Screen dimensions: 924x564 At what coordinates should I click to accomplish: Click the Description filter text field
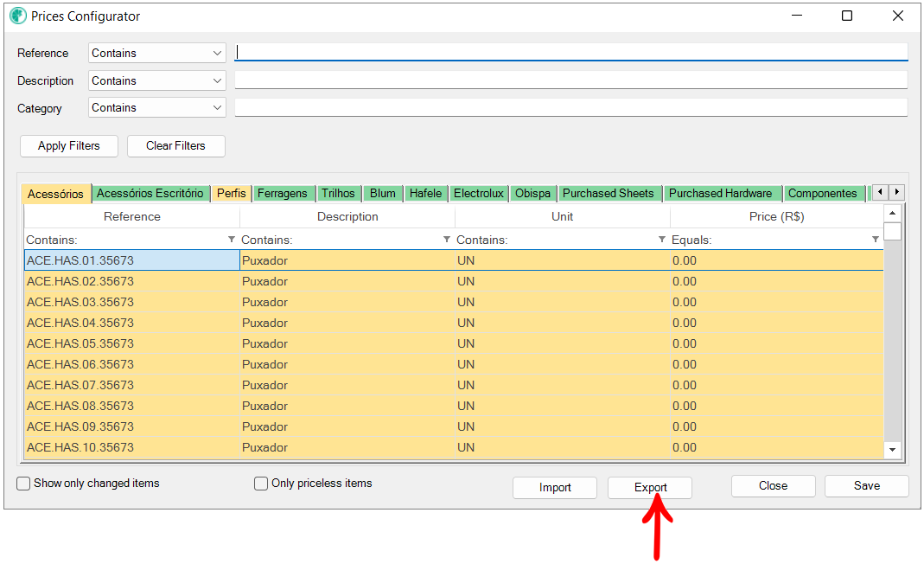click(571, 80)
